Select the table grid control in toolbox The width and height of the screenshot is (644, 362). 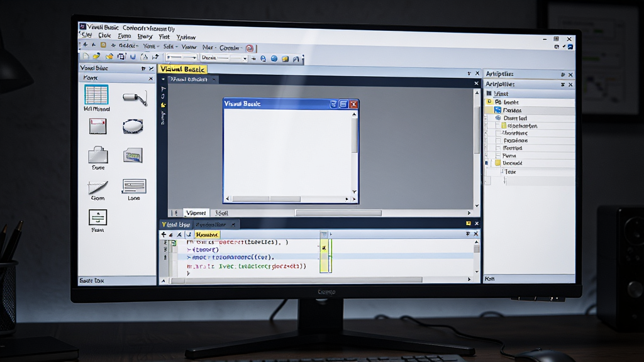(96, 95)
